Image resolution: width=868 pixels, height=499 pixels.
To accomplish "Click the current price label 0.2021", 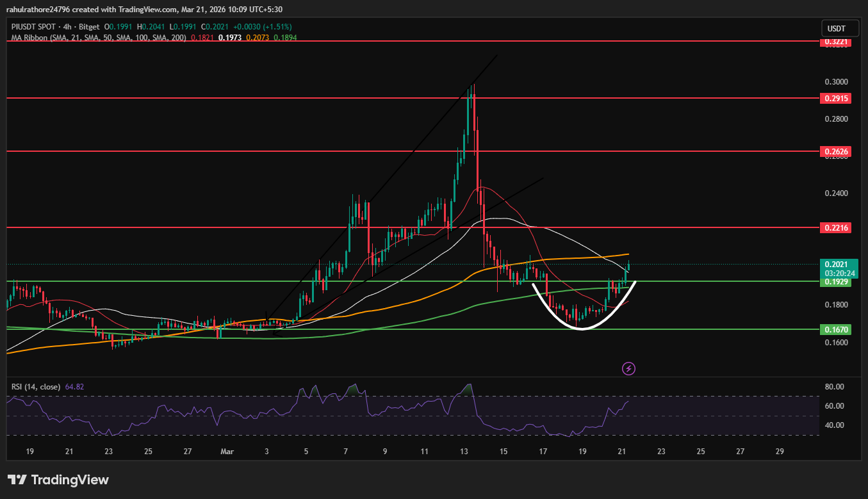I will tap(836, 265).
